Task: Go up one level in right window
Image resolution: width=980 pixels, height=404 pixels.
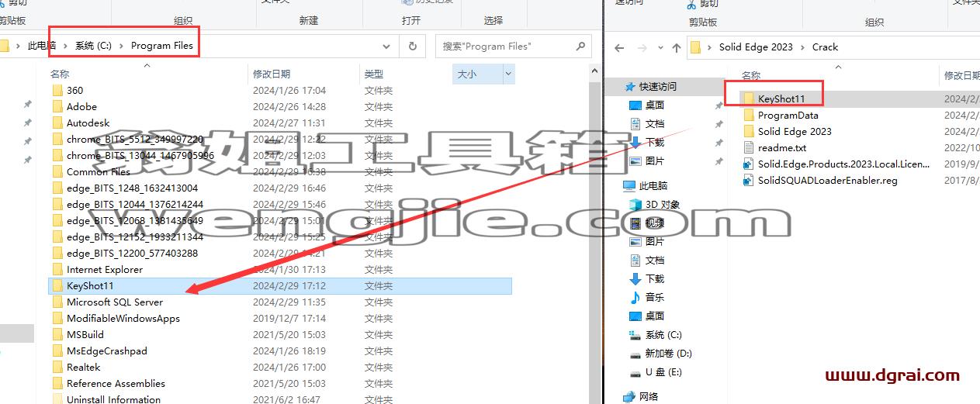Action: pos(676,47)
